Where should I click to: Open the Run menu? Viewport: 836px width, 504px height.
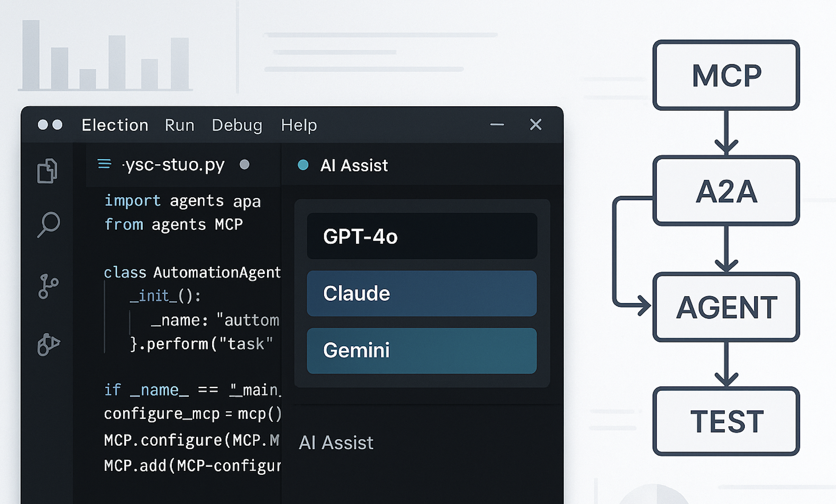[x=179, y=125]
